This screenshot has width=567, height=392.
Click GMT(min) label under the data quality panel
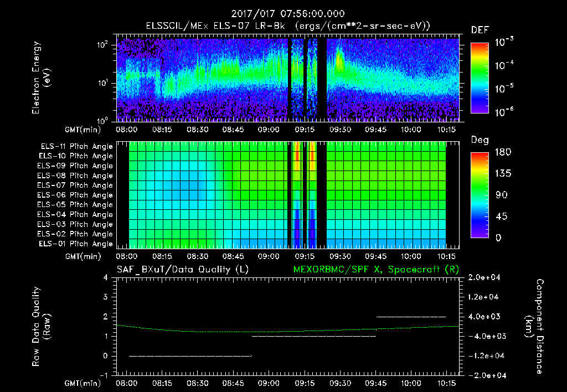click(x=83, y=383)
